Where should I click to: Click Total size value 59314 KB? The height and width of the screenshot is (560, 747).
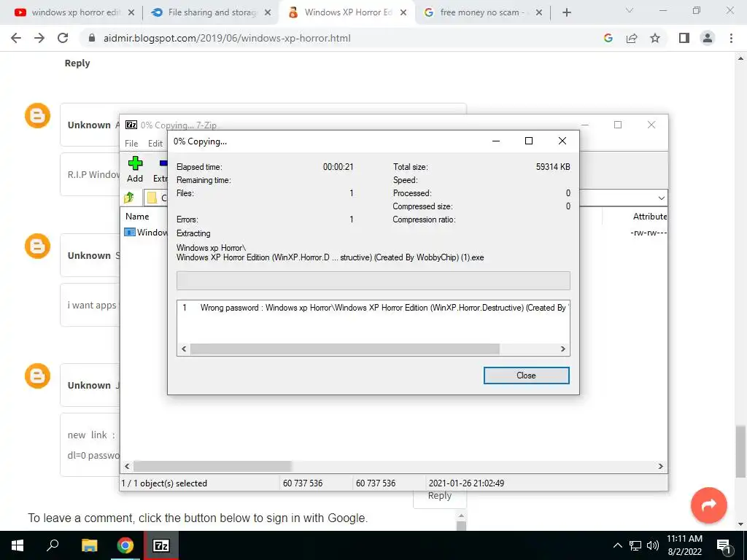pos(553,167)
